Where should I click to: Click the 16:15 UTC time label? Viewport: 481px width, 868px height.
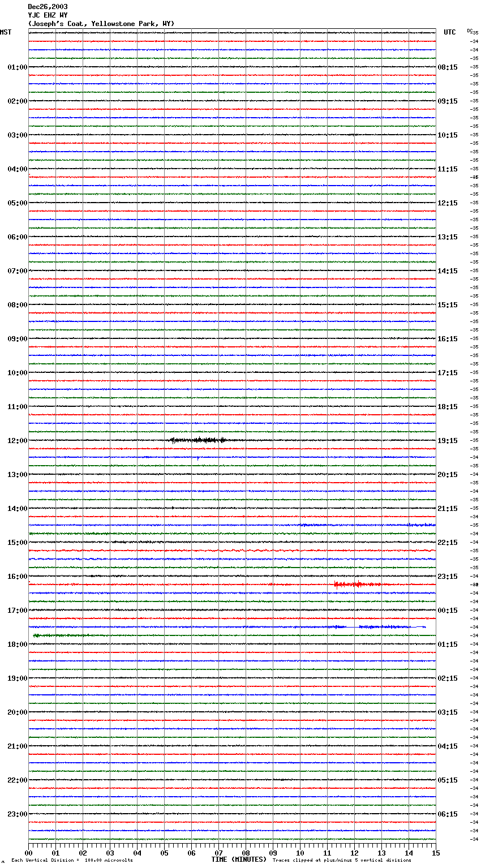pyautogui.click(x=448, y=339)
